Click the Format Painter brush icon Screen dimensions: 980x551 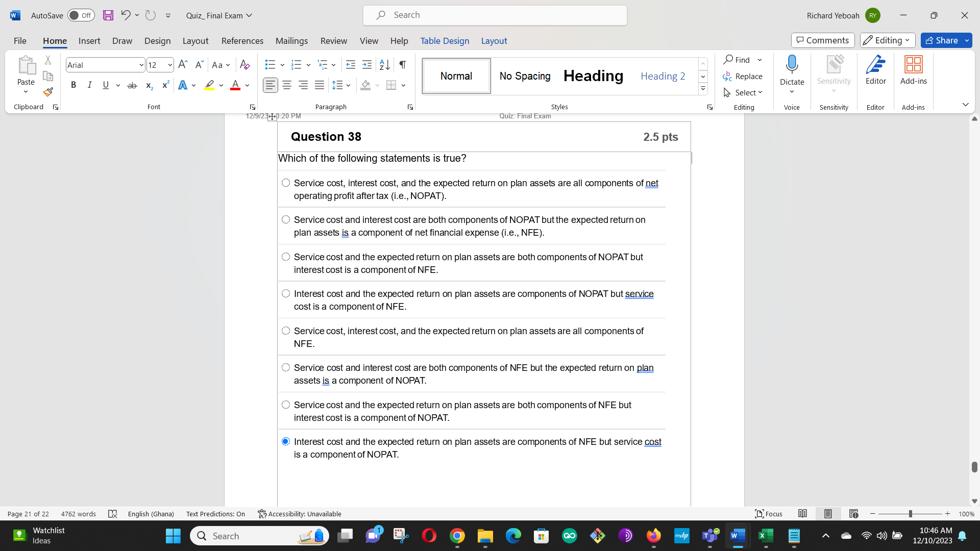(x=48, y=92)
